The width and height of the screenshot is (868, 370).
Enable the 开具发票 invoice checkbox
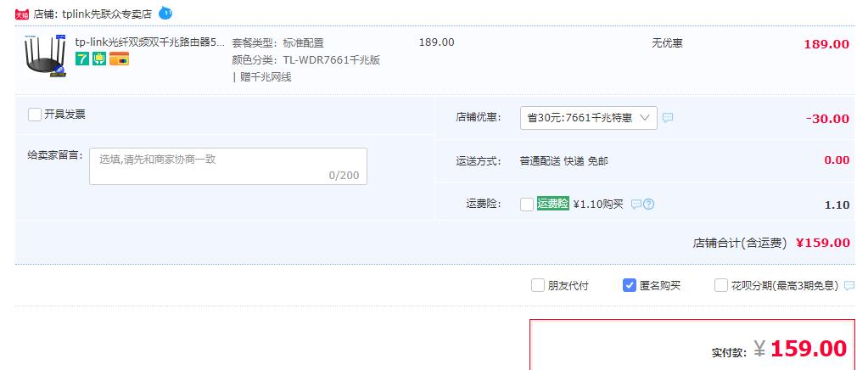coord(35,115)
